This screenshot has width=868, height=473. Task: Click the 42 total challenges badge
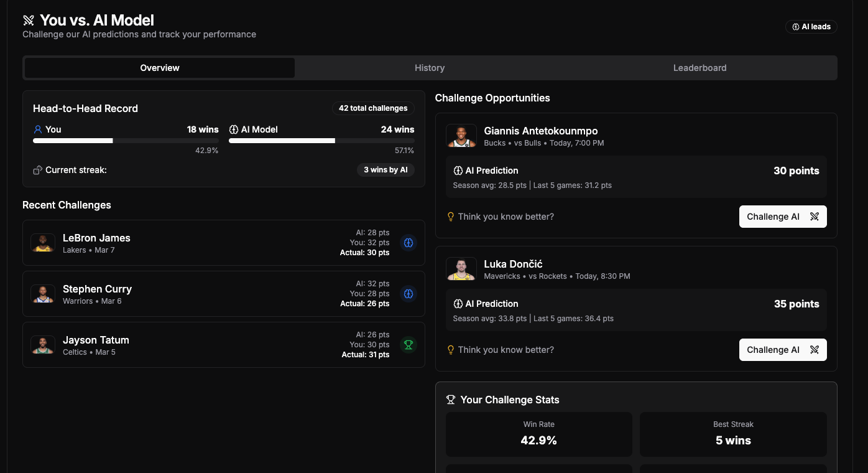point(373,108)
